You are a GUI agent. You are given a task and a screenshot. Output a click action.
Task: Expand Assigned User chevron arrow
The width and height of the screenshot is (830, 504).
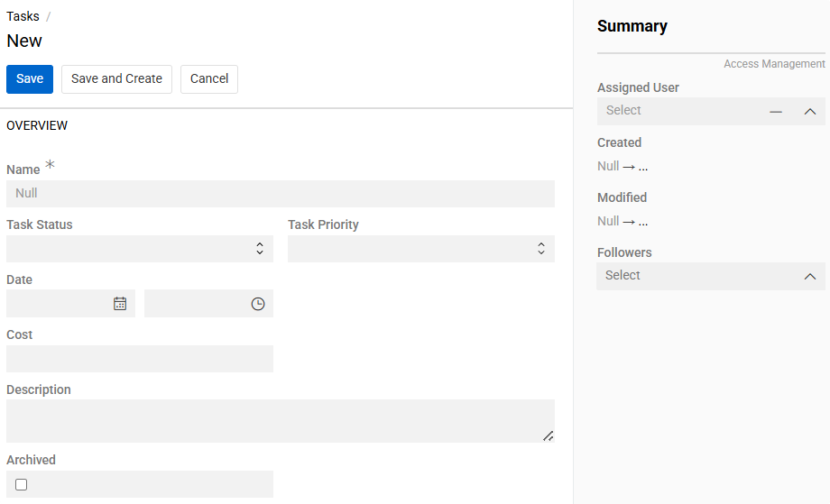pyautogui.click(x=810, y=111)
